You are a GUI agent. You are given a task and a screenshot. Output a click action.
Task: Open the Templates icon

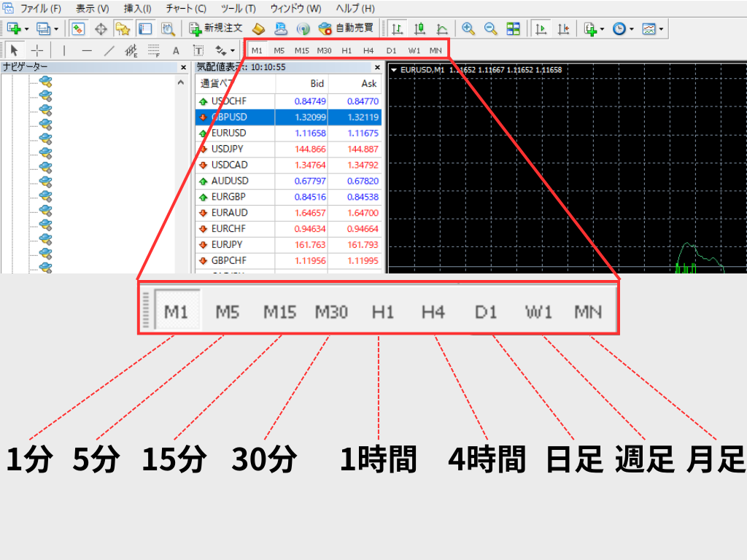(x=649, y=29)
